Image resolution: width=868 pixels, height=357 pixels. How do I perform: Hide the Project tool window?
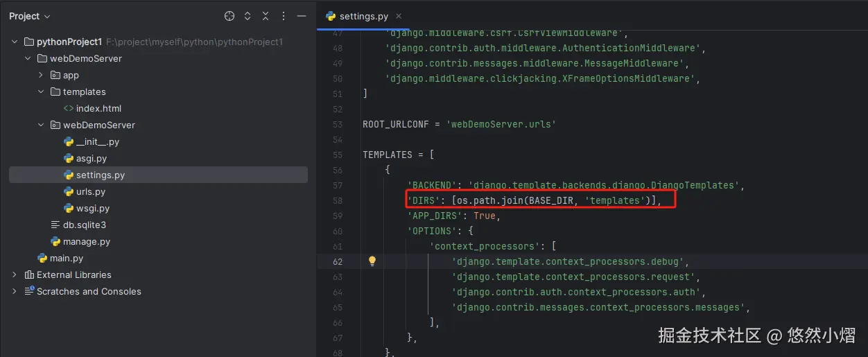(x=301, y=16)
